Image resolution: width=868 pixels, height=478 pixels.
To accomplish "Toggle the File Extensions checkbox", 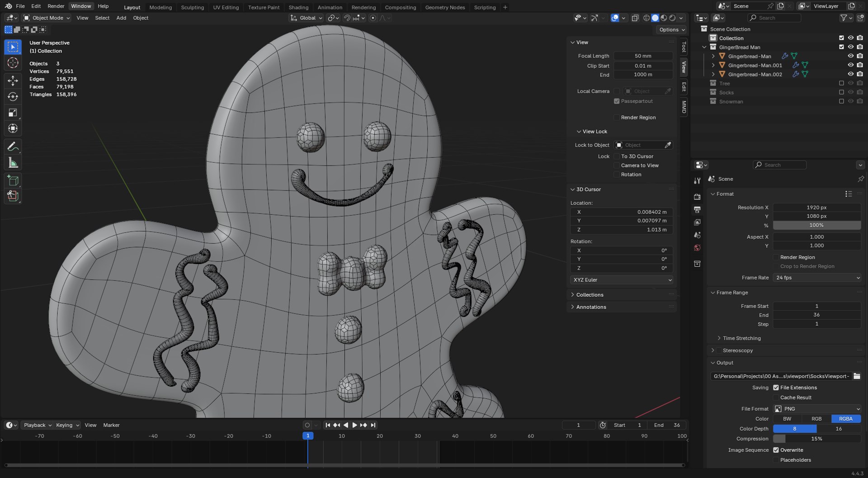I will pos(776,388).
